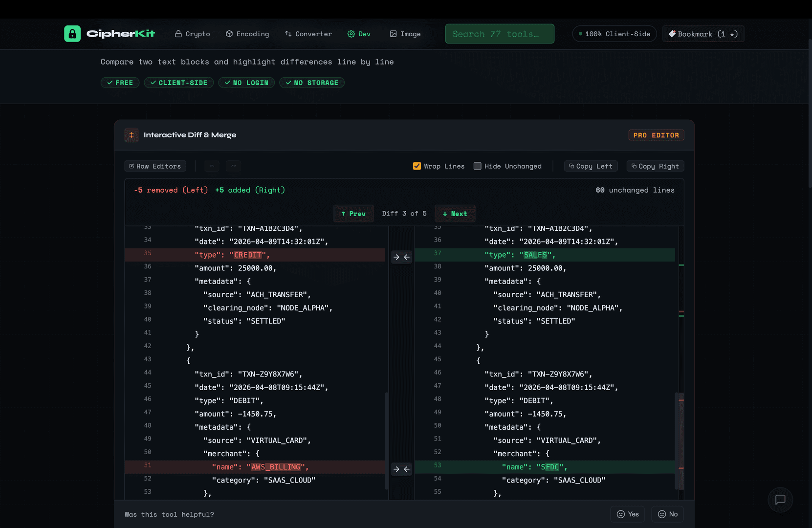
Task: Click right line 42 "status": "SETTLED"
Action: click(534, 321)
